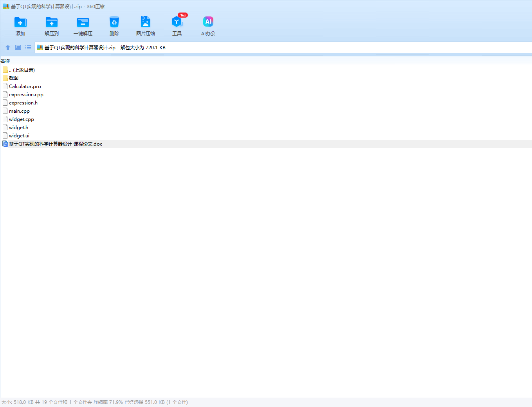Click the expression.cpp file icon
This screenshot has height=407, width=532.
5,94
